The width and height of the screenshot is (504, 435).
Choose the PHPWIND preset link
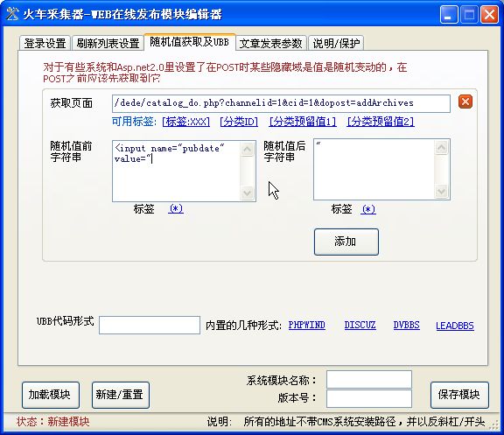(306, 325)
